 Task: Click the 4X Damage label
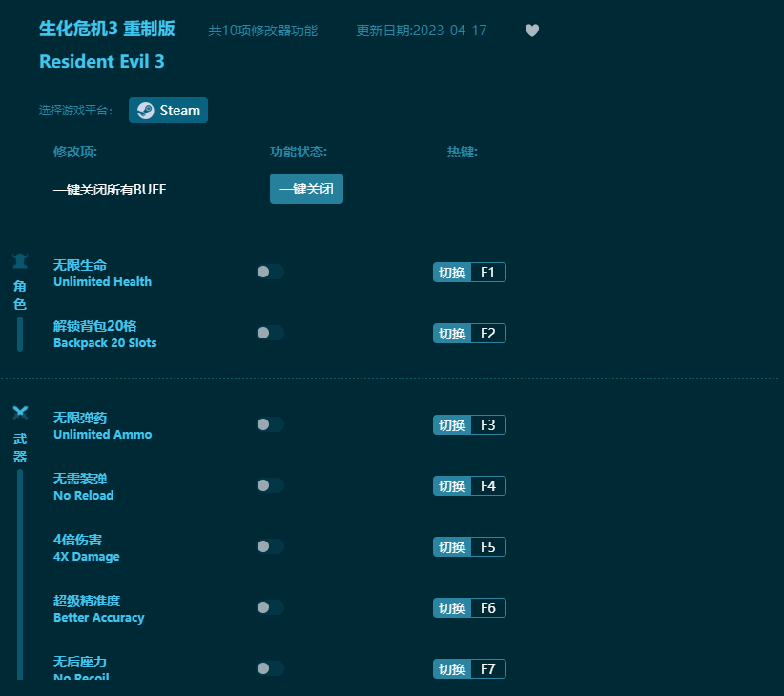click(87, 556)
